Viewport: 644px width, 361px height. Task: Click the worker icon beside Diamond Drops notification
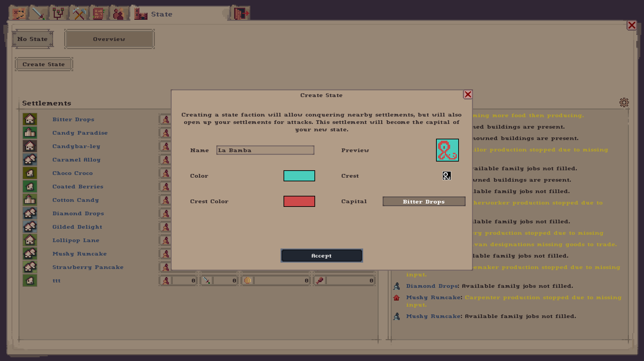[396, 286]
